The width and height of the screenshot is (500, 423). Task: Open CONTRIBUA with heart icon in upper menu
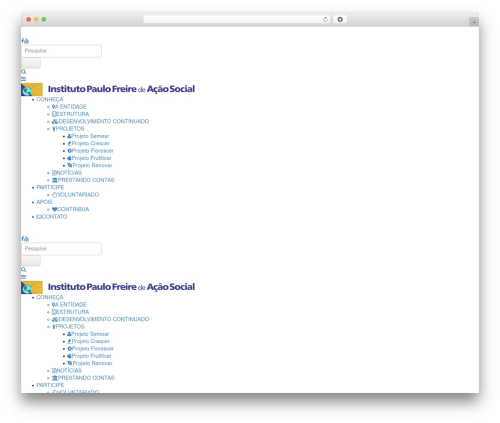(71, 209)
